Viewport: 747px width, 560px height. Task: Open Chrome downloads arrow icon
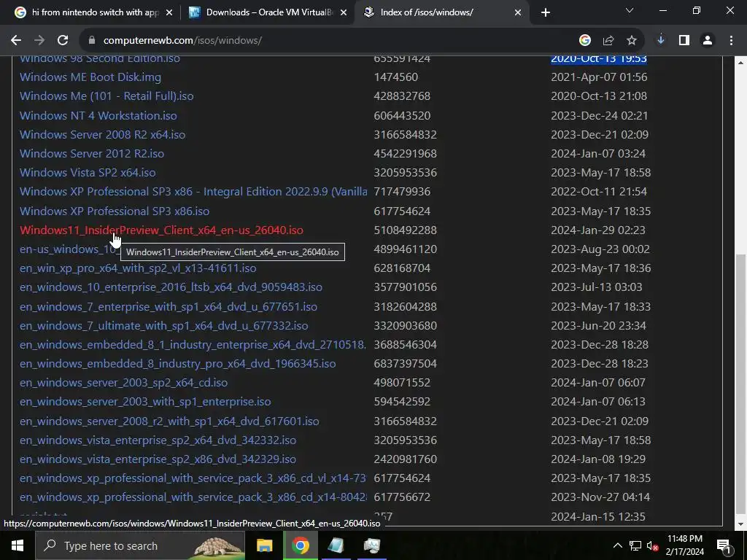tap(661, 41)
